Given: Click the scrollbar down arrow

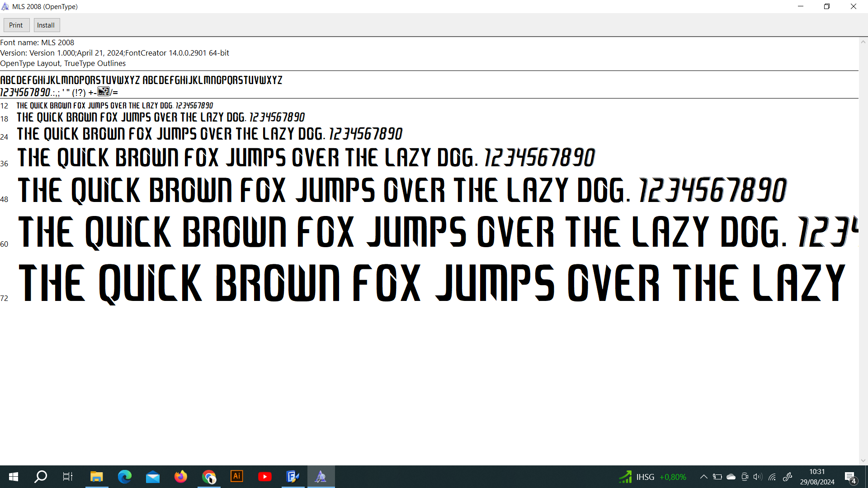Looking at the screenshot, I should coord(863,460).
